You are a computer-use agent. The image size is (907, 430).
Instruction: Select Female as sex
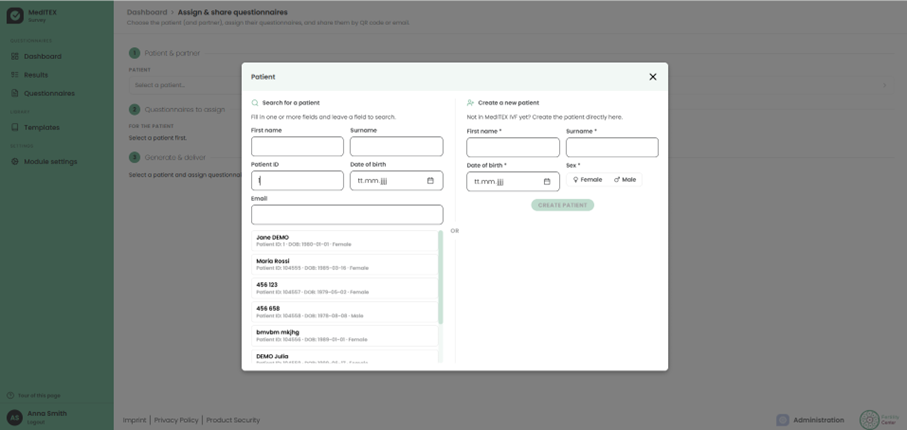(x=587, y=180)
